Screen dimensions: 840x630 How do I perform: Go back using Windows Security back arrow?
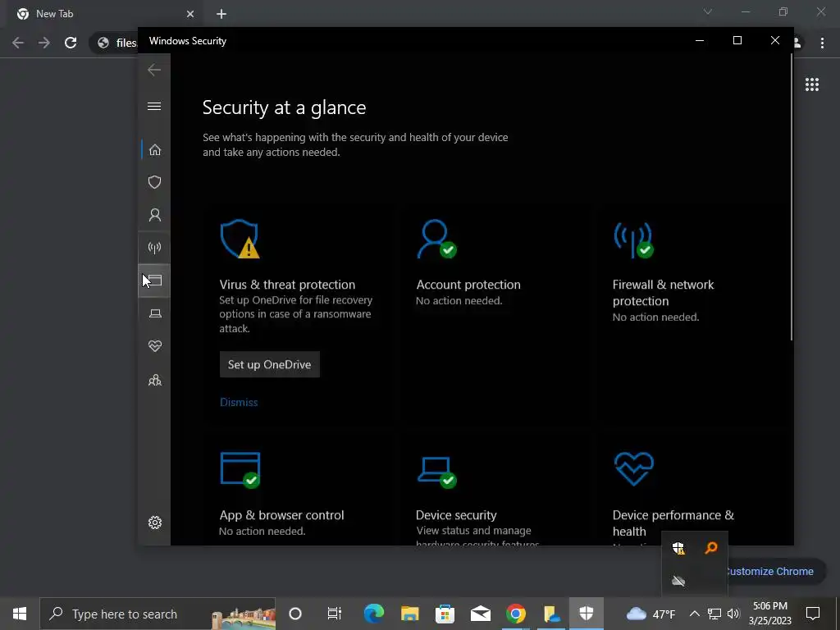[154, 70]
